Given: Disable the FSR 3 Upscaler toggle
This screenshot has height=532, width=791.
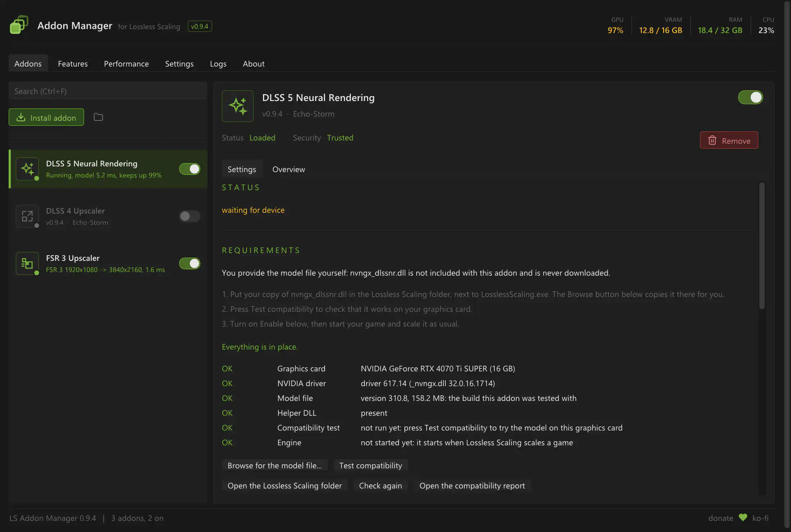Looking at the screenshot, I should [189, 263].
